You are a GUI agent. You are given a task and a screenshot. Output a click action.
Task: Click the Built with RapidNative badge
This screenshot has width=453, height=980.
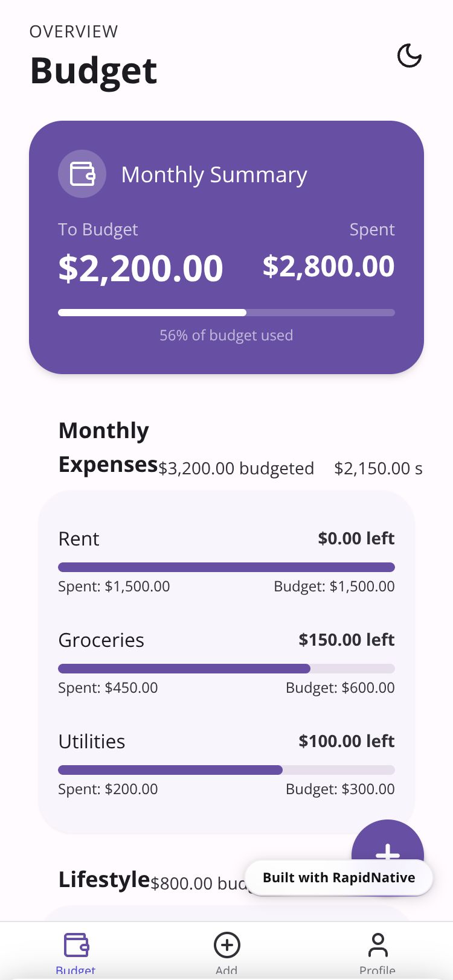pos(339,877)
